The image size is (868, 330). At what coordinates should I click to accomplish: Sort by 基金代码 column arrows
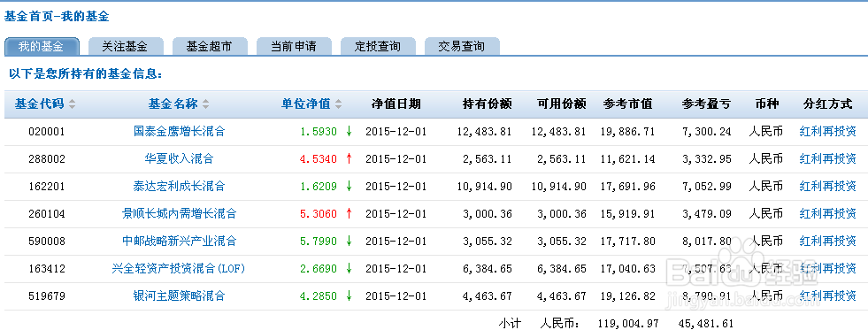[72, 104]
